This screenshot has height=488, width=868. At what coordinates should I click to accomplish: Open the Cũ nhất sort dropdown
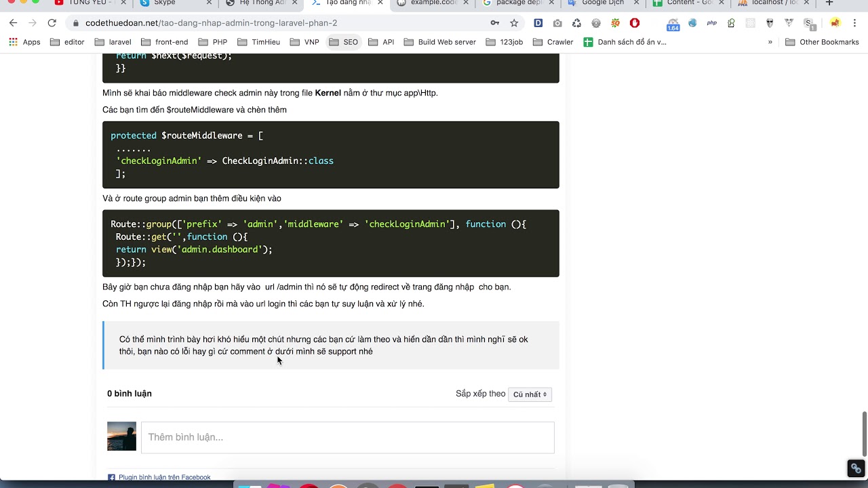[x=530, y=394]
